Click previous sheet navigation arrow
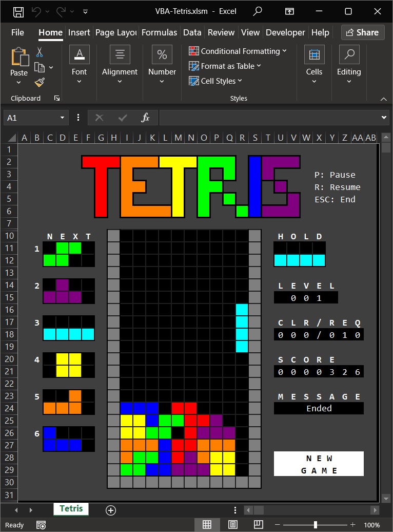The width and height of the screenshot is (393, 532). coord(16,510)
